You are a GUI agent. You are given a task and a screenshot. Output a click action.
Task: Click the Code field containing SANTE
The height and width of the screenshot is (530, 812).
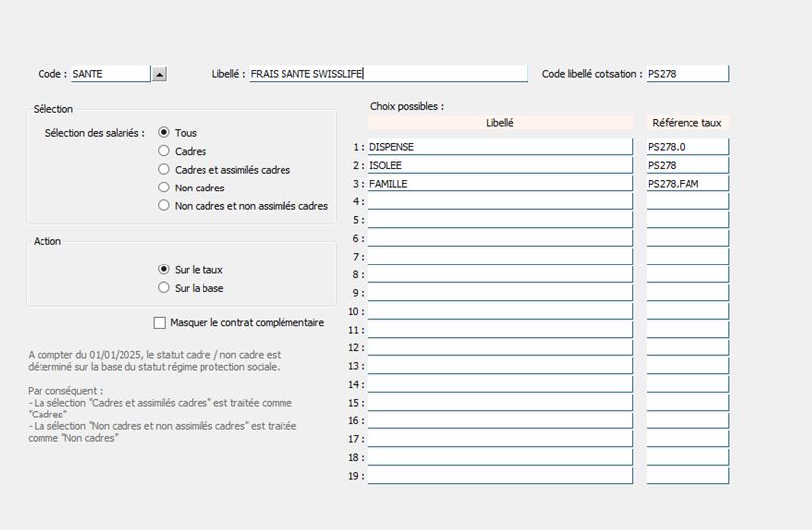[x=111, y=74]
